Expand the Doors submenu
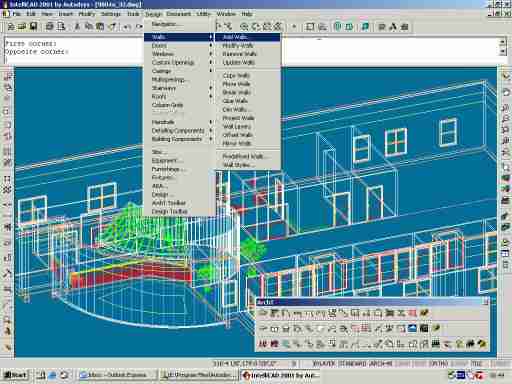 click(179, 46)
